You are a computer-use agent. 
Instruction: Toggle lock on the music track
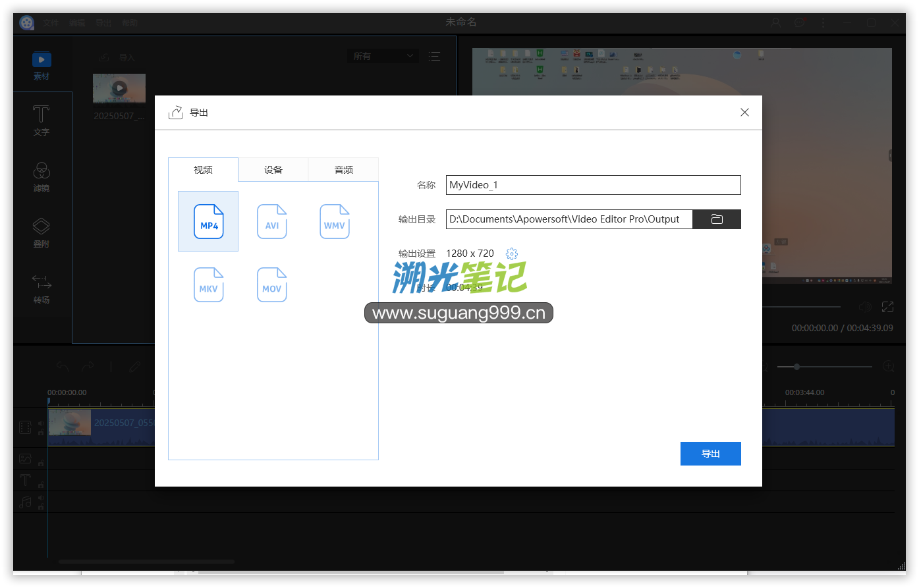pyautogui.click(x=41, y=507)
